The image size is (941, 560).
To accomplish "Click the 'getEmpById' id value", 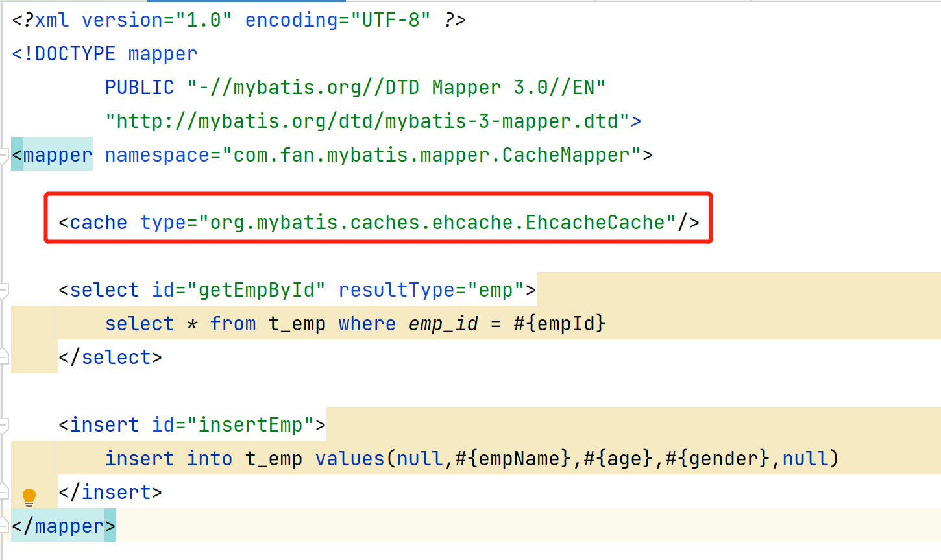I will click(x=256, y=290).
